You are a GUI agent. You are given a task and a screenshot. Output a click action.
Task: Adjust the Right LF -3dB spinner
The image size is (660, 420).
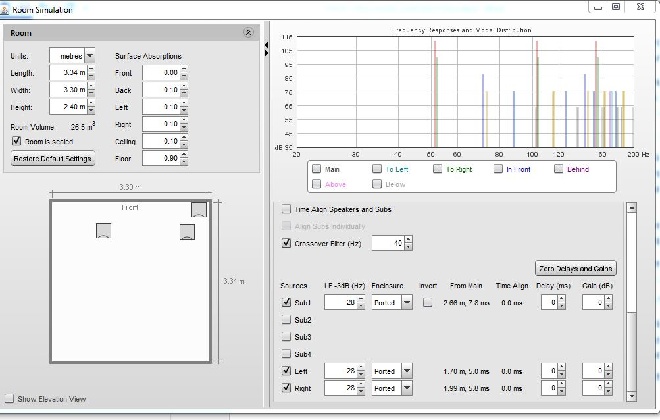(361, 388)
